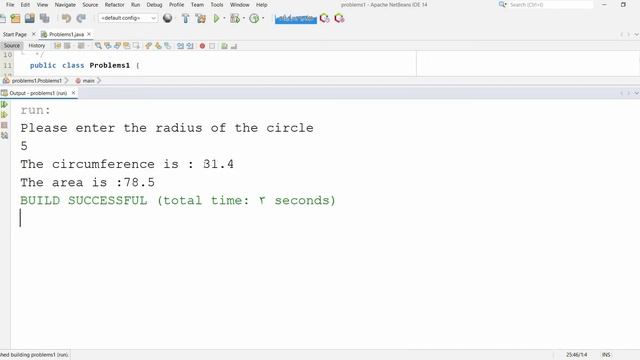Screen dimensions: 640x360
Task: Click the Uncomment icon in editor toolbar
Action: click(x=234, y=46)
